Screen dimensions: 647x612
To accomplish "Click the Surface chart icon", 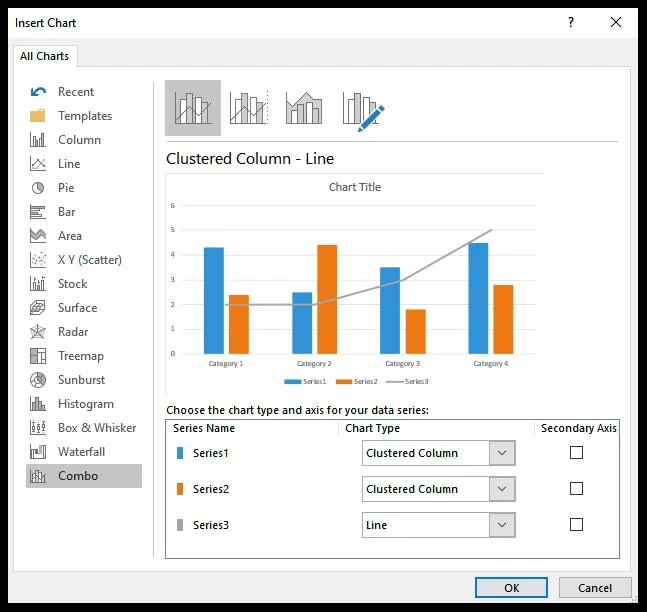I will tap(38, 308).
